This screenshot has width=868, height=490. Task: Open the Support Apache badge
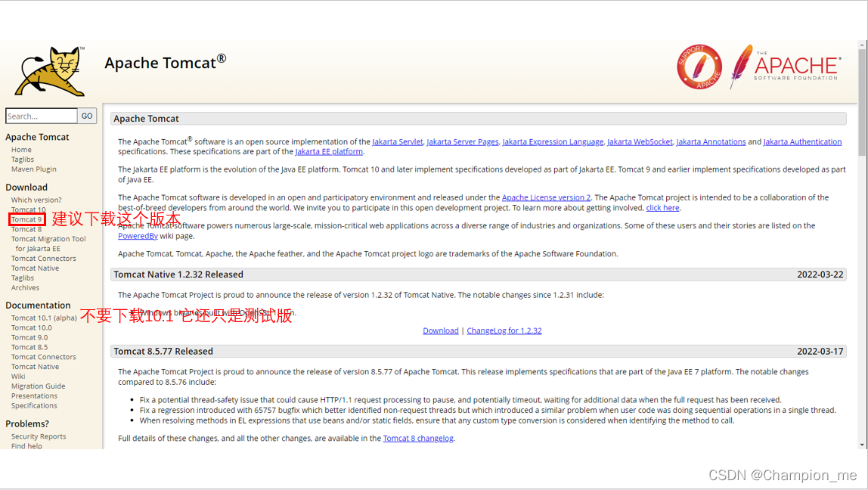click(x=699, y=67)
